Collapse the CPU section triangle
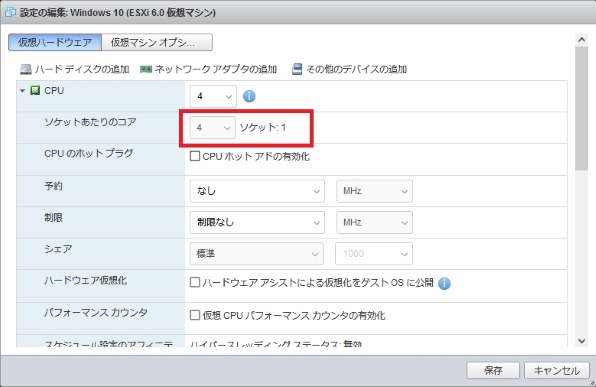 point(22,91)
